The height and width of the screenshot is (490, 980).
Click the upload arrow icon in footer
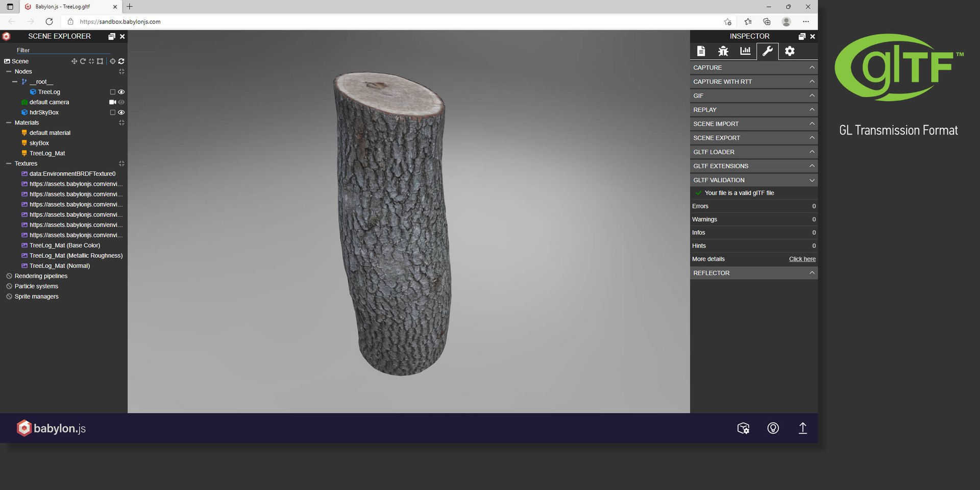click(x=802, y=428)
